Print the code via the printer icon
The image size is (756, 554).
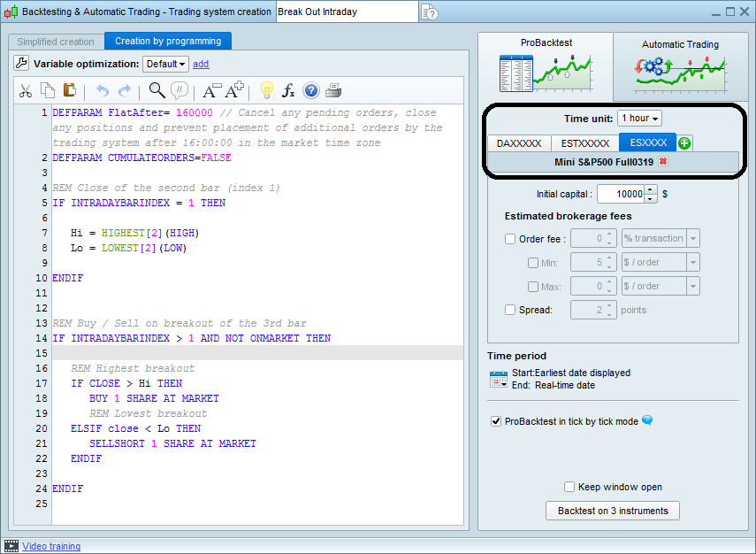[333, 90]
